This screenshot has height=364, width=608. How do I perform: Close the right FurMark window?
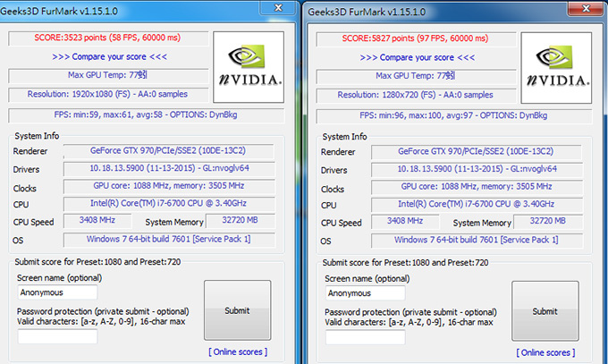[x=586, y=8]
